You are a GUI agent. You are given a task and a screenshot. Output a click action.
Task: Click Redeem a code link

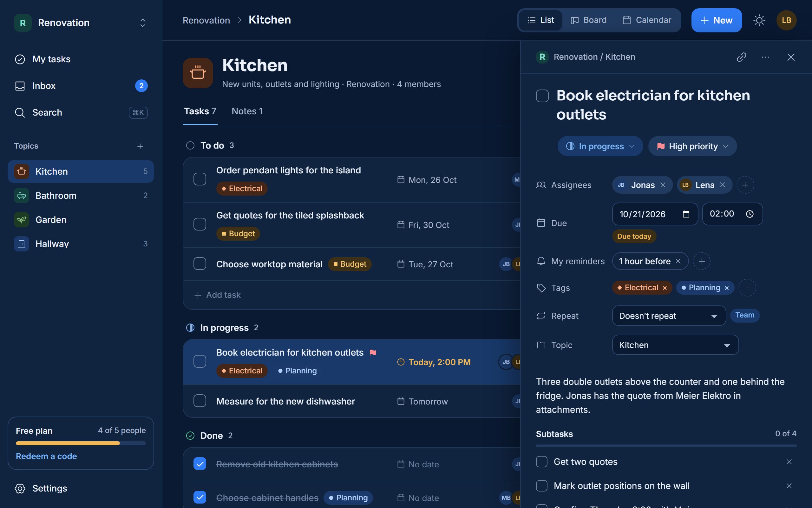[46, 456]
